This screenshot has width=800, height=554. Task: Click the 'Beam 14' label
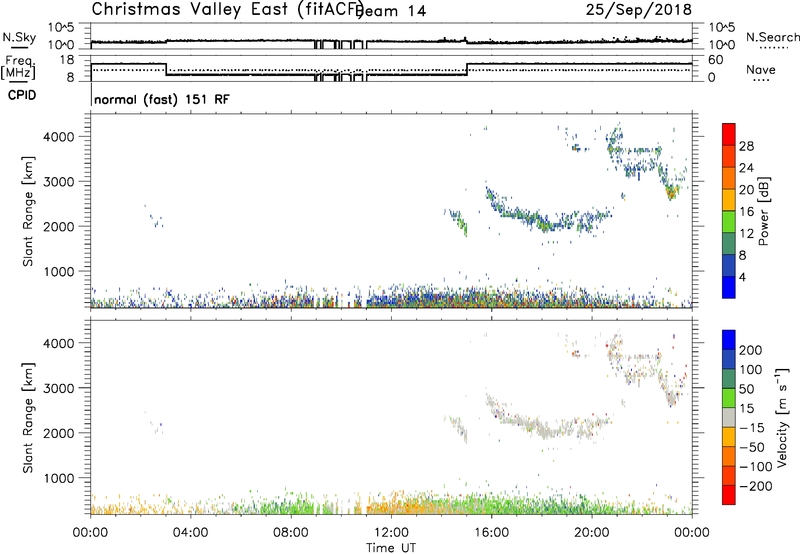click(391, 11)
